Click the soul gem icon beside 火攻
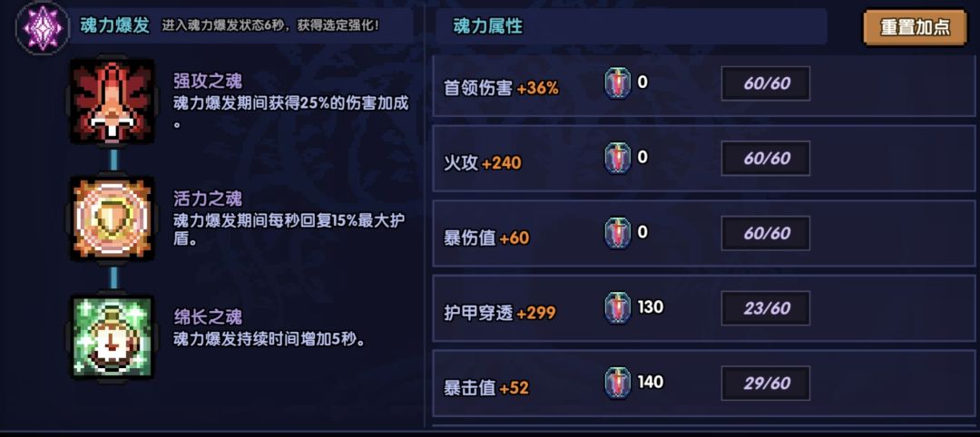 coord(617,159)
